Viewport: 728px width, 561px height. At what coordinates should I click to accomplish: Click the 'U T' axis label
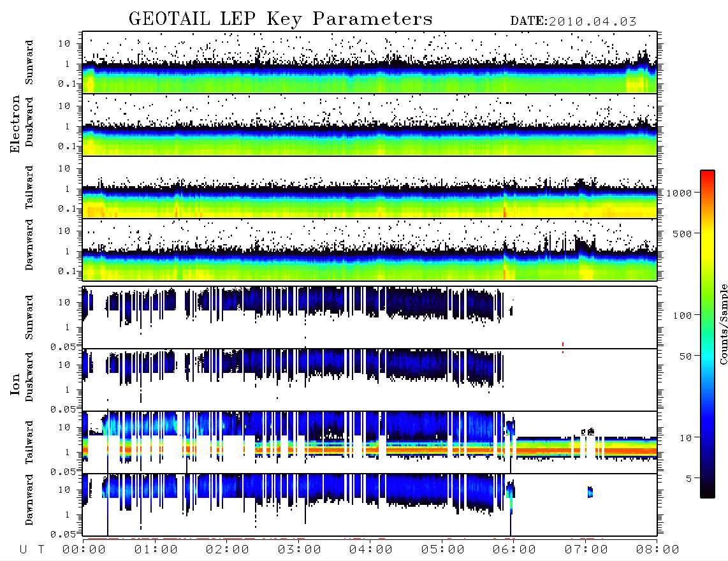click(x=32, y=550)
